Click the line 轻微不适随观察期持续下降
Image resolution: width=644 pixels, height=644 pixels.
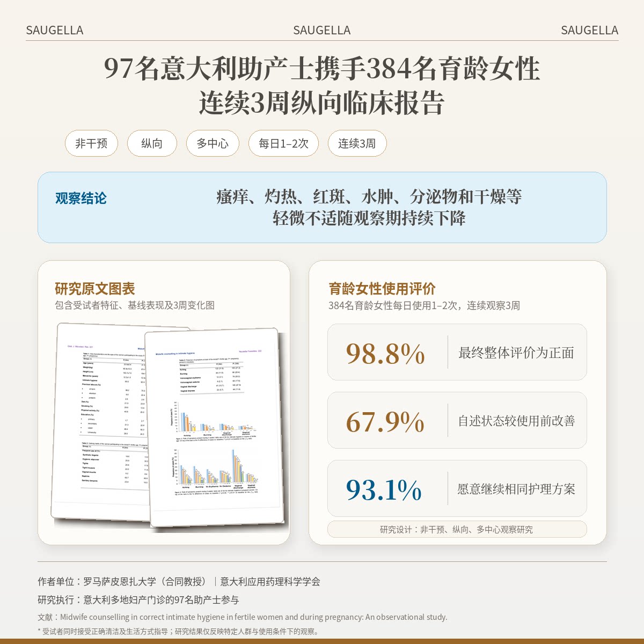pos(369,218)
